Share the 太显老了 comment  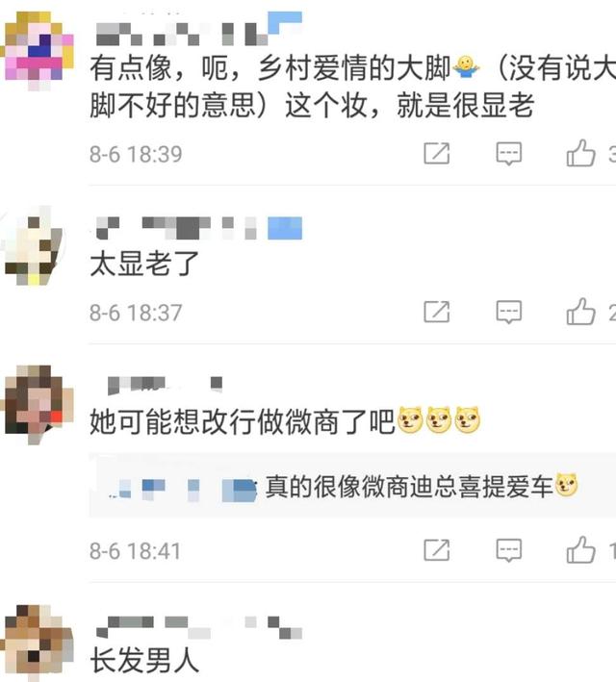tap(437, 312)
